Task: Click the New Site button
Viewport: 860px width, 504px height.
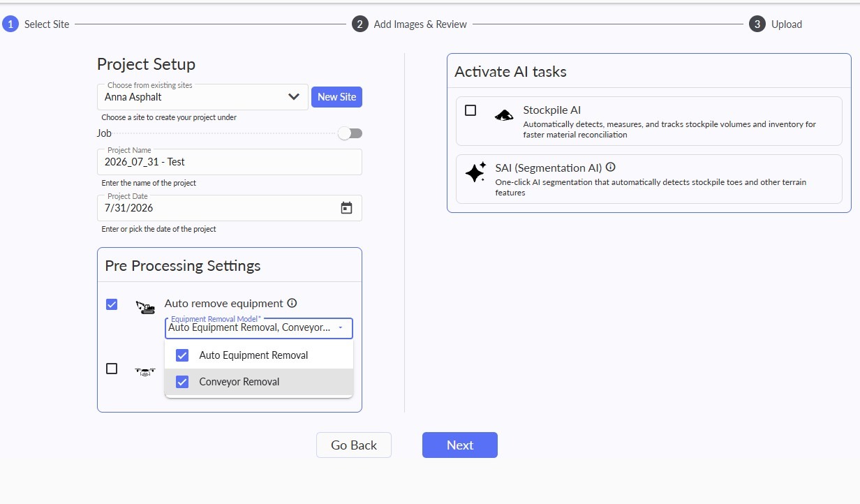Action: [x=336, y=97]
